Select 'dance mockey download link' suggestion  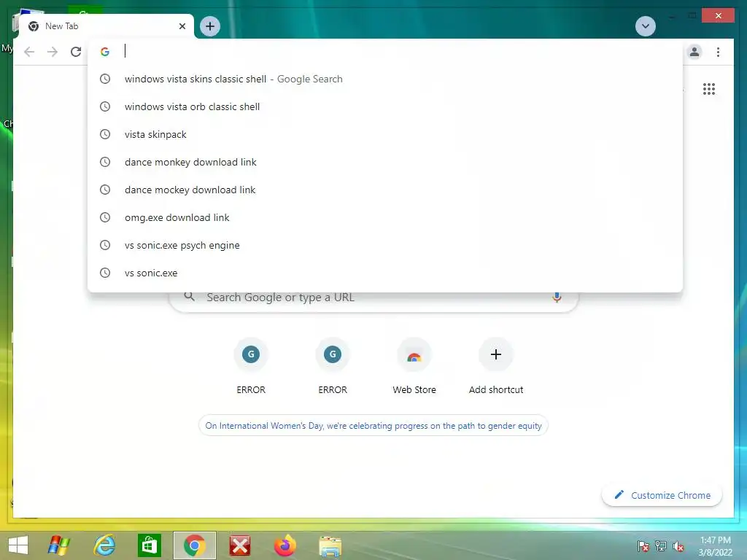click(x=385, y=190)
